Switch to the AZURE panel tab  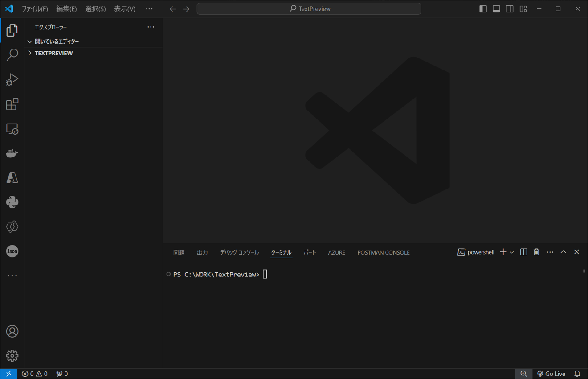tap(337, 252)
